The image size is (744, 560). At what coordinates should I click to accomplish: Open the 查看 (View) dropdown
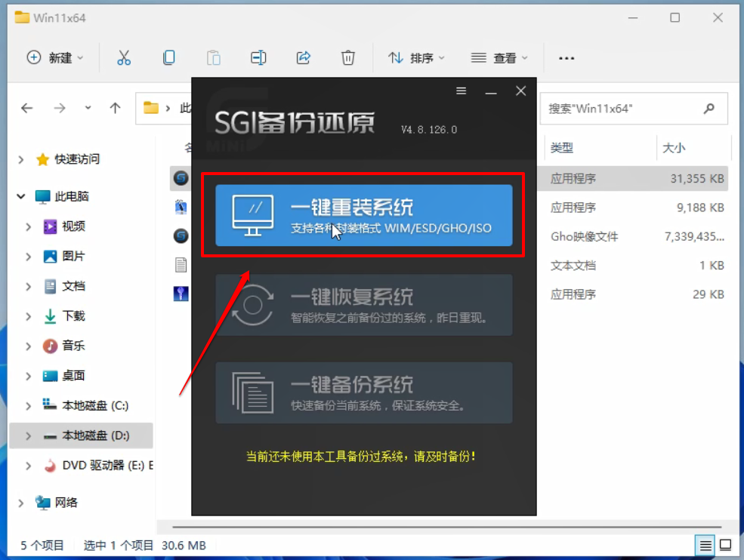(x=499, y=57)
